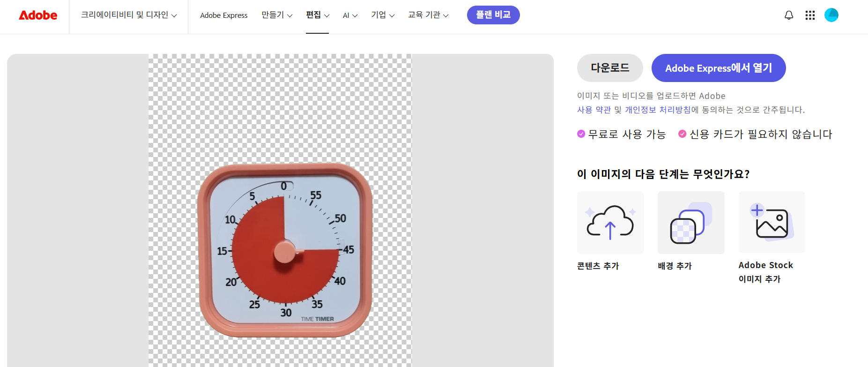Click the Adobe logo
This screenshot has height=367, width=868.
click(38, 15)
